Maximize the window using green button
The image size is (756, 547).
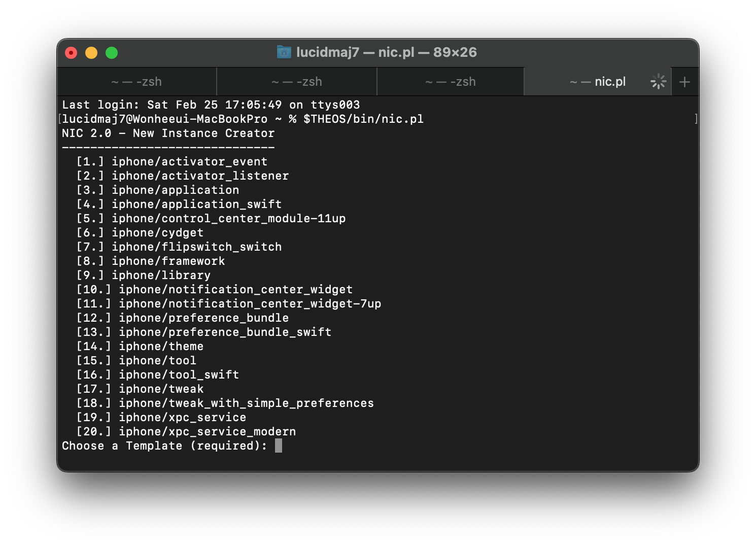click(112, 53)
